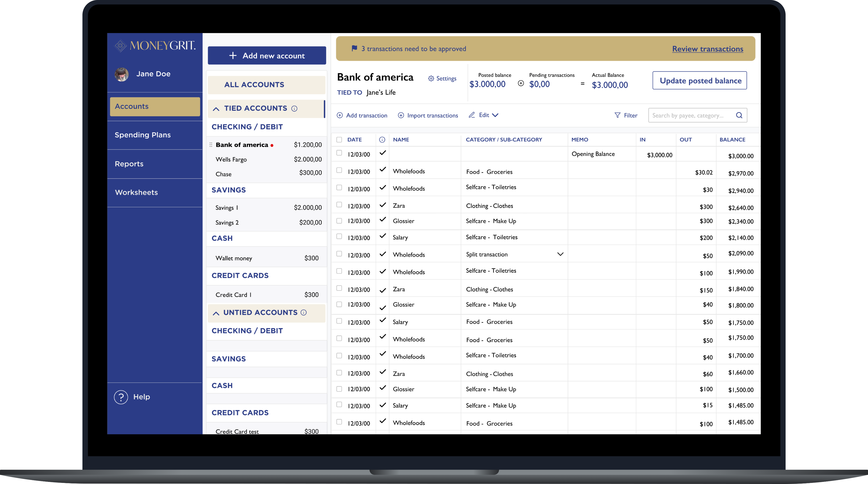Focus the Search by payee field
This screenshot has height=484, width=868.
[x=697, y=115]
